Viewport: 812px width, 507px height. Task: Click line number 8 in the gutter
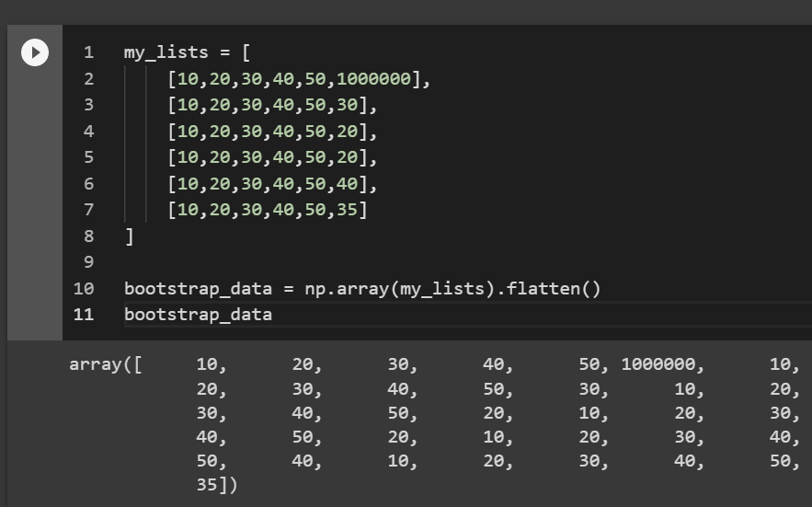click(x=88, y=236)
